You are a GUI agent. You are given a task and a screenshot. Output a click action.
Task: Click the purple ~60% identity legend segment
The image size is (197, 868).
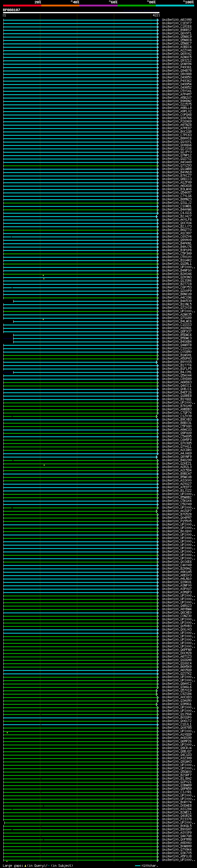coord(99,6)
